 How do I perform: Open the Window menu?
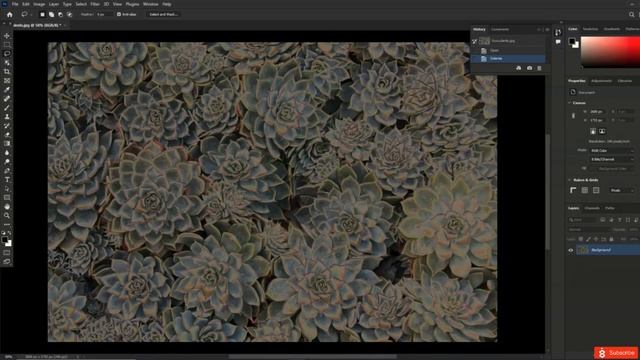[151, 4]
